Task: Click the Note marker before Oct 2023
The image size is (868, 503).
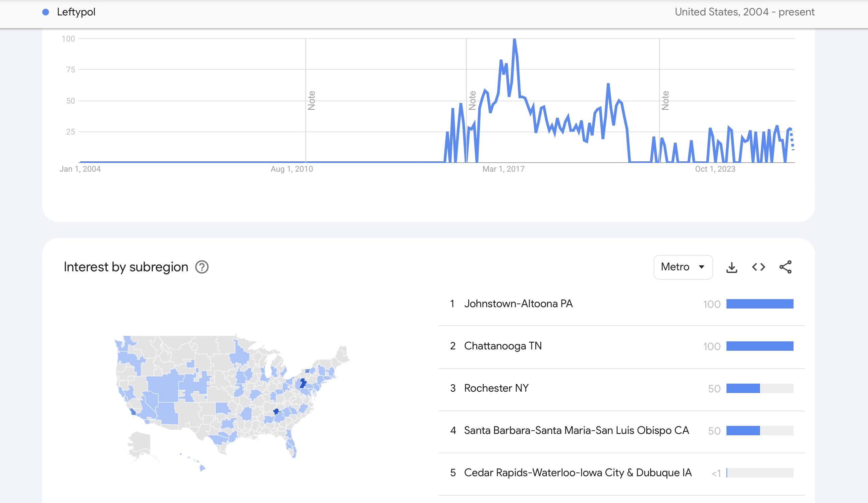Action: [665, 101]
